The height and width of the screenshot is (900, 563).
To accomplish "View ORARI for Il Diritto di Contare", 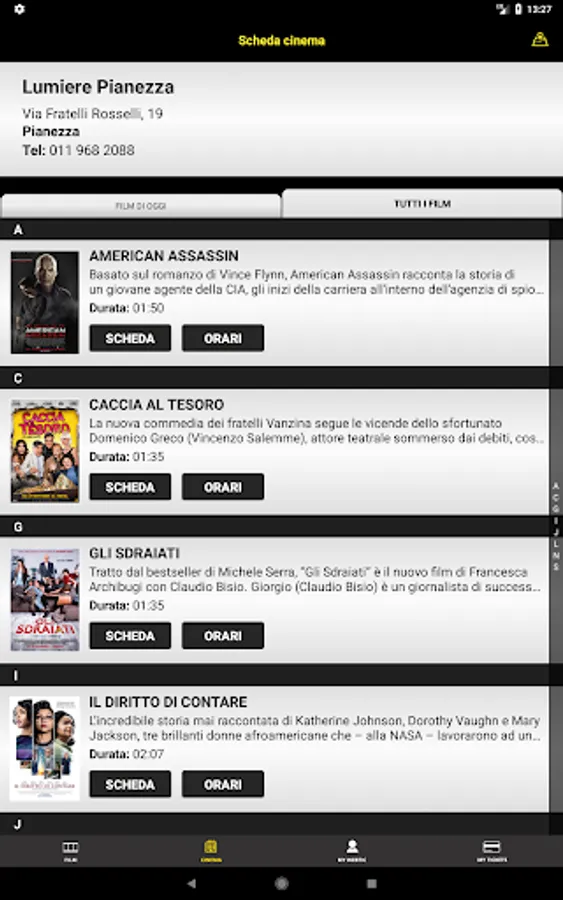I will click(223, 784).
